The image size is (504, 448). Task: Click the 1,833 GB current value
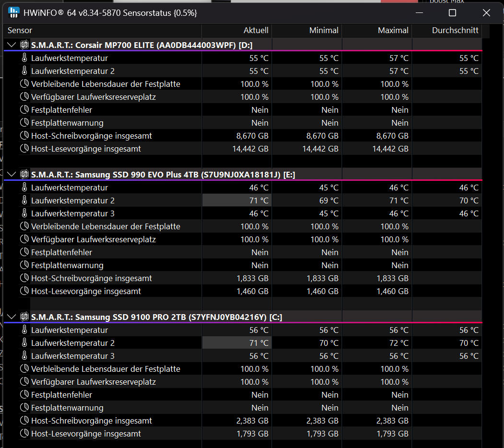pos(252,278)
